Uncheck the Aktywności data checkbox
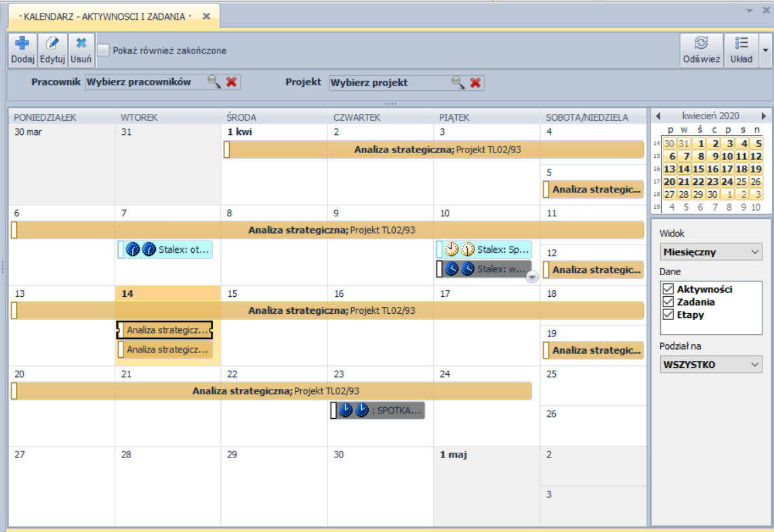 tap(668, 289)
